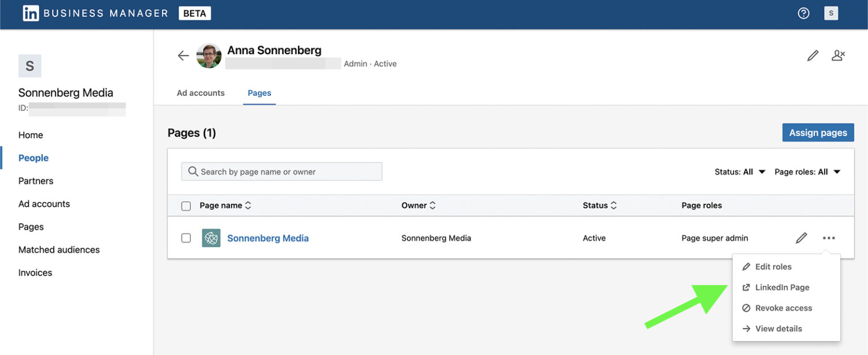Open the three-dot menu on the Pages row
868x355 pixels.
click(828, 238)
